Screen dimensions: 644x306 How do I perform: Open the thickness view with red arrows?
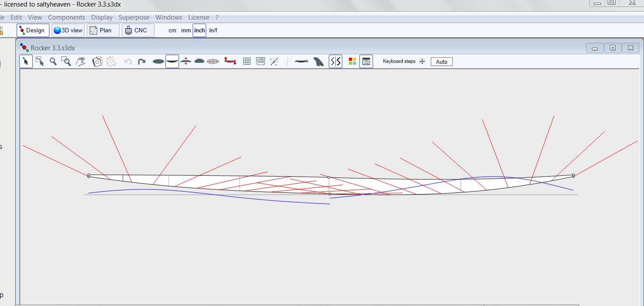tap(186, 62)
